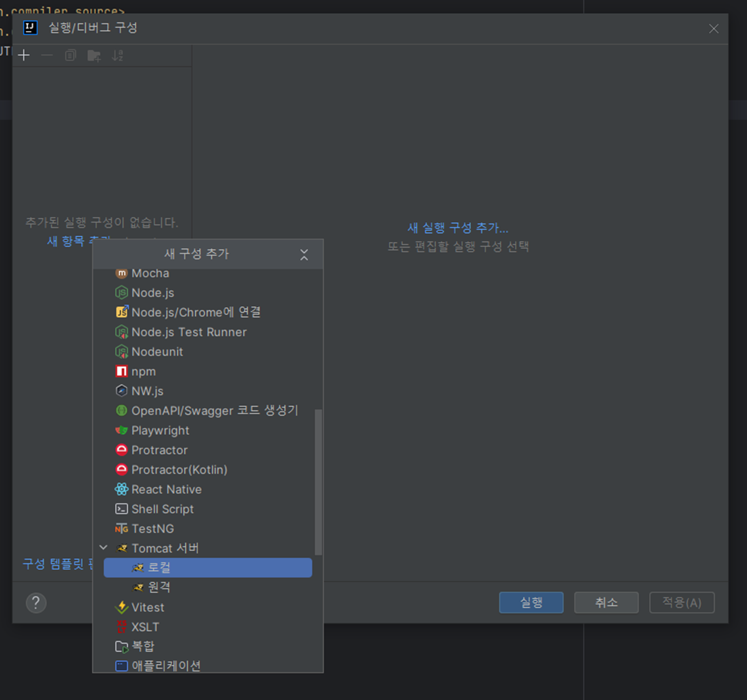The width and height of the screenshot is (747, 700).
Task: Open the 구성 템플릿 편집 link
Action: (58, 564)
